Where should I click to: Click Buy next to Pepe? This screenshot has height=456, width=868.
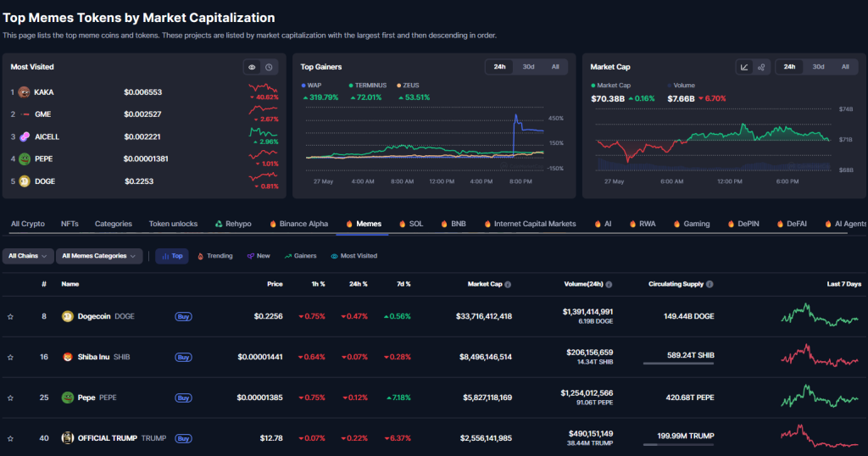click(184, 398)
